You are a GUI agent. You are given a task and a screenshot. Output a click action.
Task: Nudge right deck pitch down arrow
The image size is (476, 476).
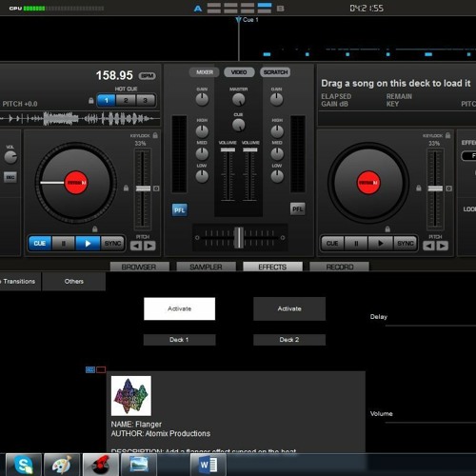428,246
